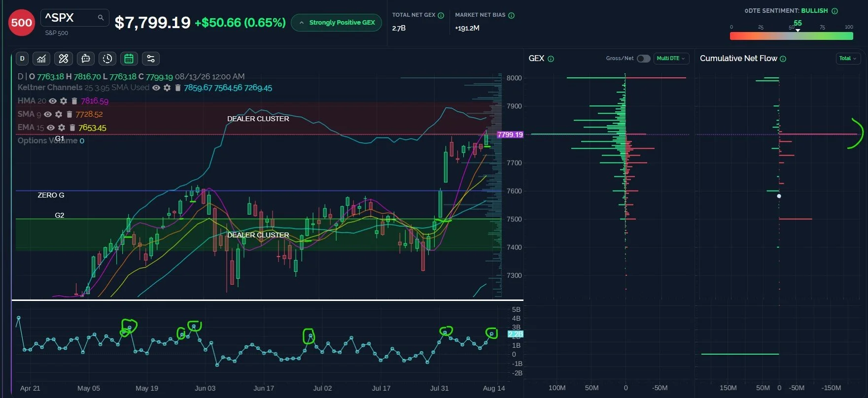Image resolution: width=868 pixels, height=398 pixels.
Task: Click the 2.7B Total Net GEX value
Action: [399, 28]
